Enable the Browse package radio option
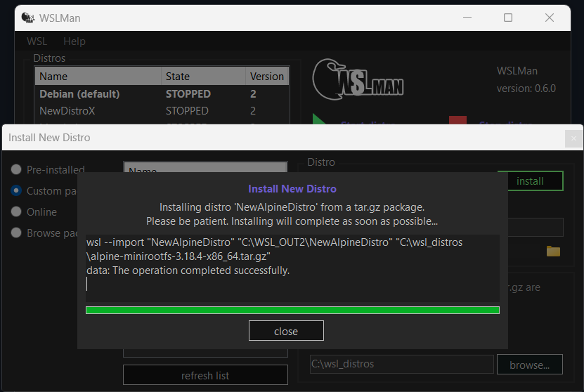 (16, 233)
